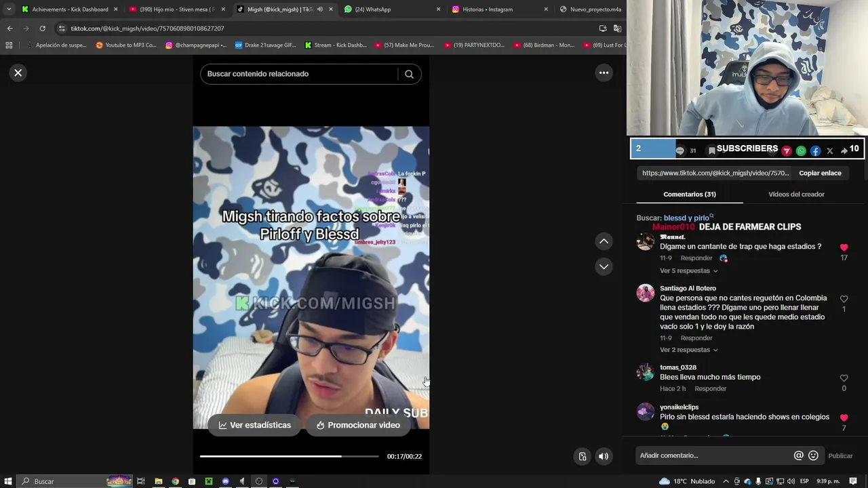Insert a mention with the @ icon
The height and width of the screenshot is (488, 868).
click(x=799, y=455)
